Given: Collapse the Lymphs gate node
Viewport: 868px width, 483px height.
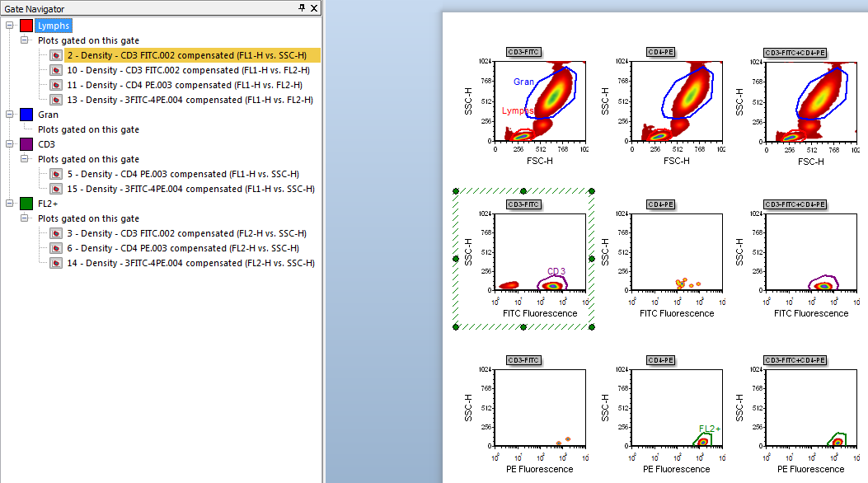Looking at the screenshot, I should [9, 26].
